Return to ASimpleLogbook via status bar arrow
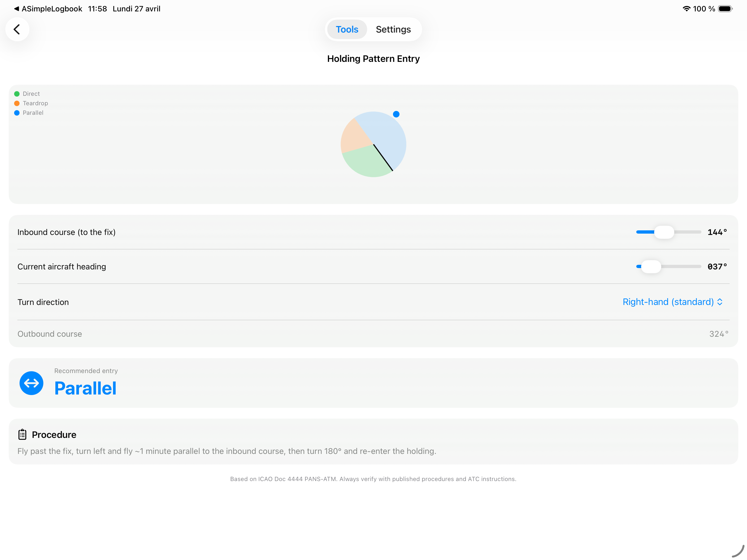This screenshot has height=560, width=747. [48, 9]
